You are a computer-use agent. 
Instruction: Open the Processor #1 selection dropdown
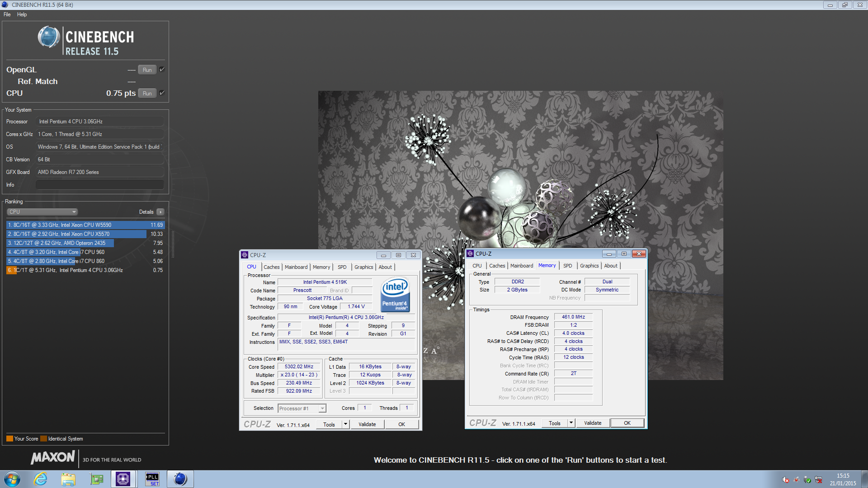(x=302, y=408)
